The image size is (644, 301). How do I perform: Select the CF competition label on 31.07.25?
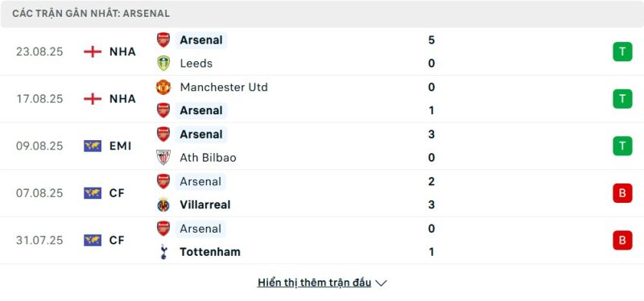(117, 240)
